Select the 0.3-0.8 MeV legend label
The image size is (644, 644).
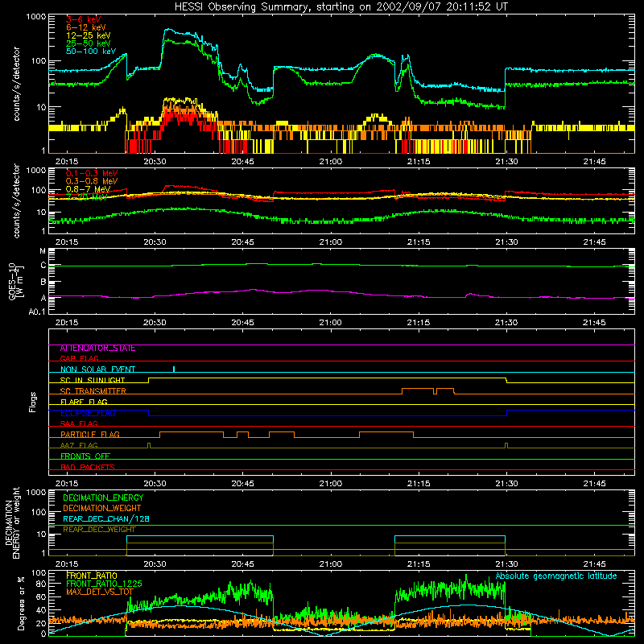tap(92, 181)
